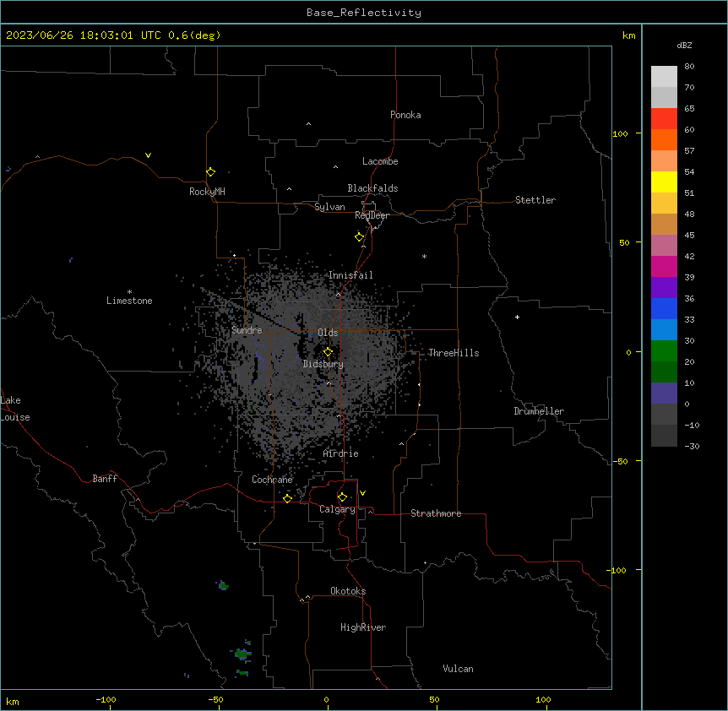Click the Blackfalds label

coord(372,188)
